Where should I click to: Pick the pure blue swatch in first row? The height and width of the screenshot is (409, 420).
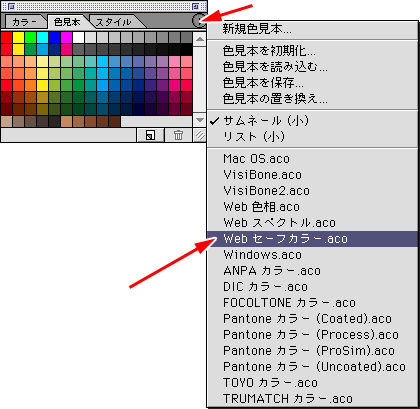click(x=54, y=38)
